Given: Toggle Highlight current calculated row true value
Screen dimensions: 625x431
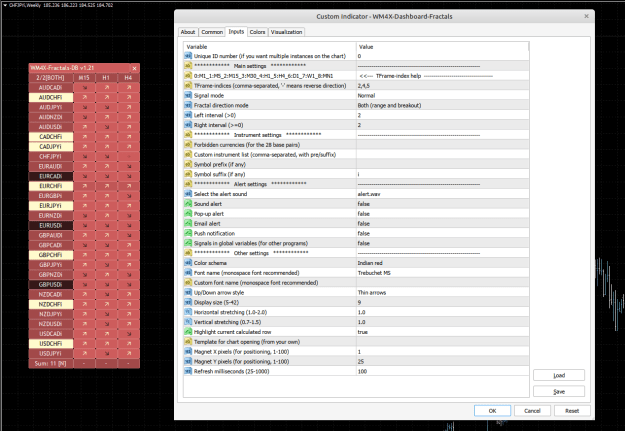Looking at the screenshot, I should (442, 332).
